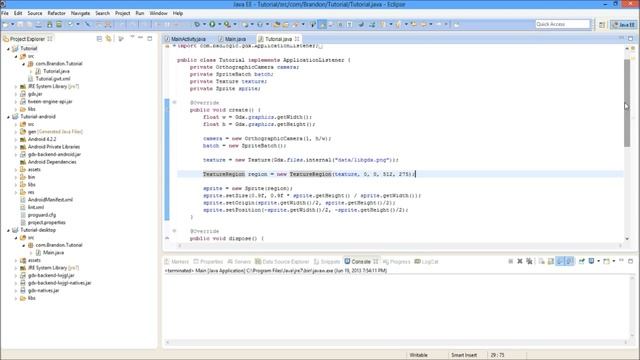
Task: Collapse the Tutorial-android project node
Action: 8,117
